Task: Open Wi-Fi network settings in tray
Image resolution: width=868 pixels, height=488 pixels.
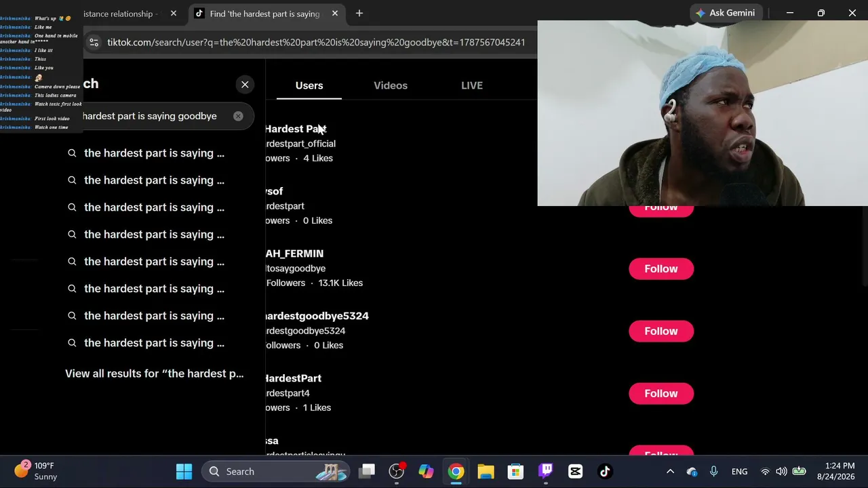Action: 765,472
